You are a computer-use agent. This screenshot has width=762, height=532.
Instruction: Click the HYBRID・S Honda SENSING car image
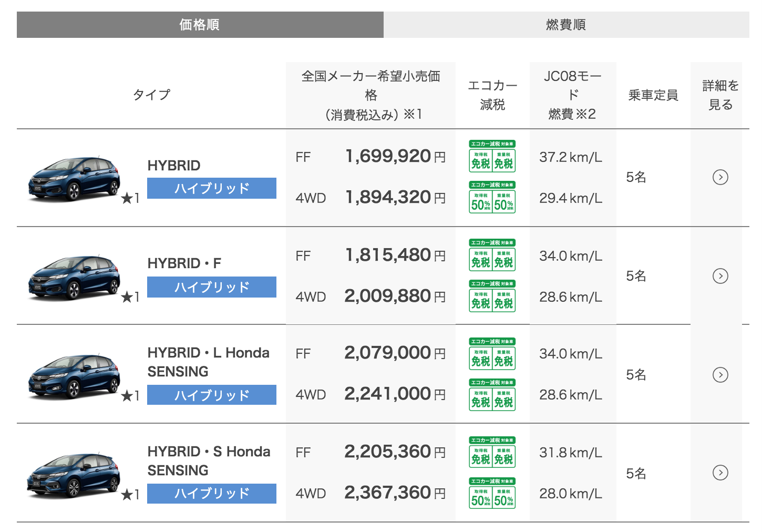pyautogui.click(x=74, y=475)
